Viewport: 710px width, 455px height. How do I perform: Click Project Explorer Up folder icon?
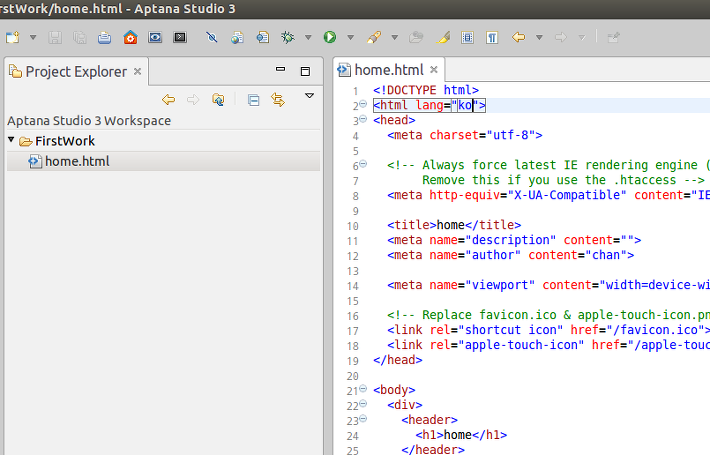tap(218, 99)
